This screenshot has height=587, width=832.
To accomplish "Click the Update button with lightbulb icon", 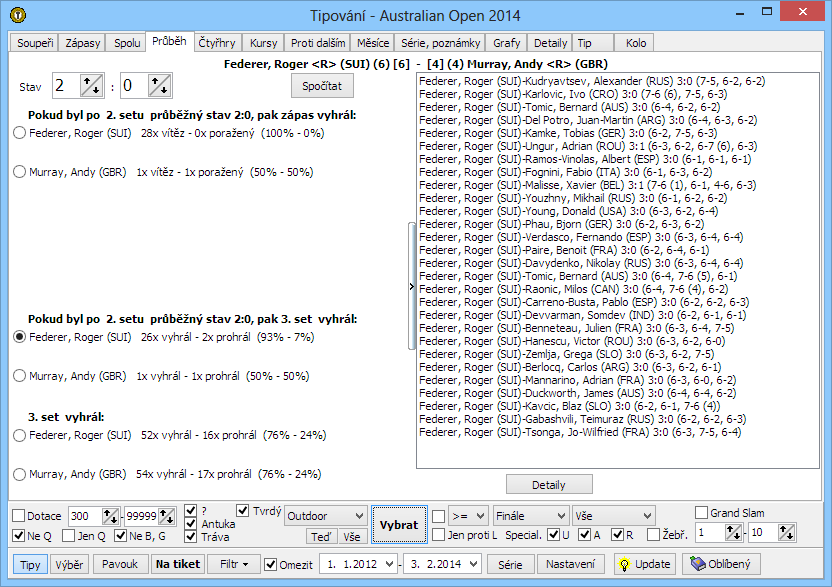I will pyautogui.click(x=645, y=564).
